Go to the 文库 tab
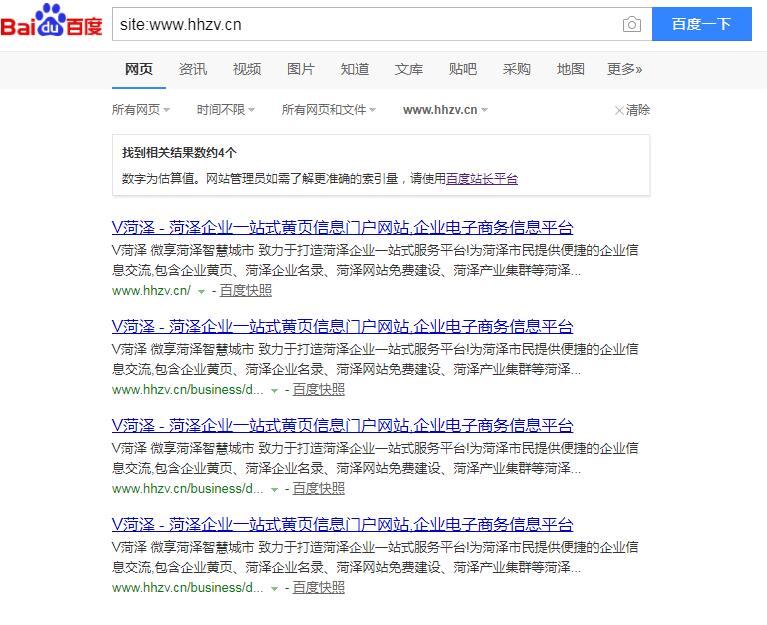 click(x=409, y=69)
